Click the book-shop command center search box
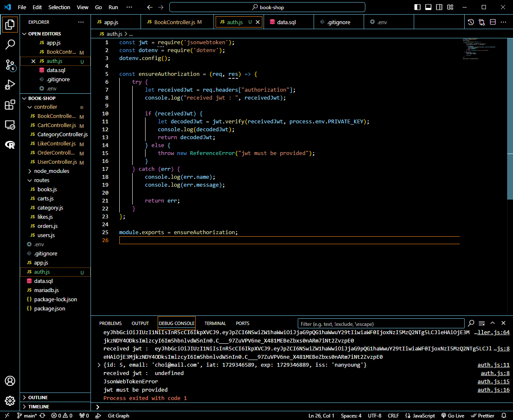The height and width of the screenshot is (420, 513). pos(267,7)
